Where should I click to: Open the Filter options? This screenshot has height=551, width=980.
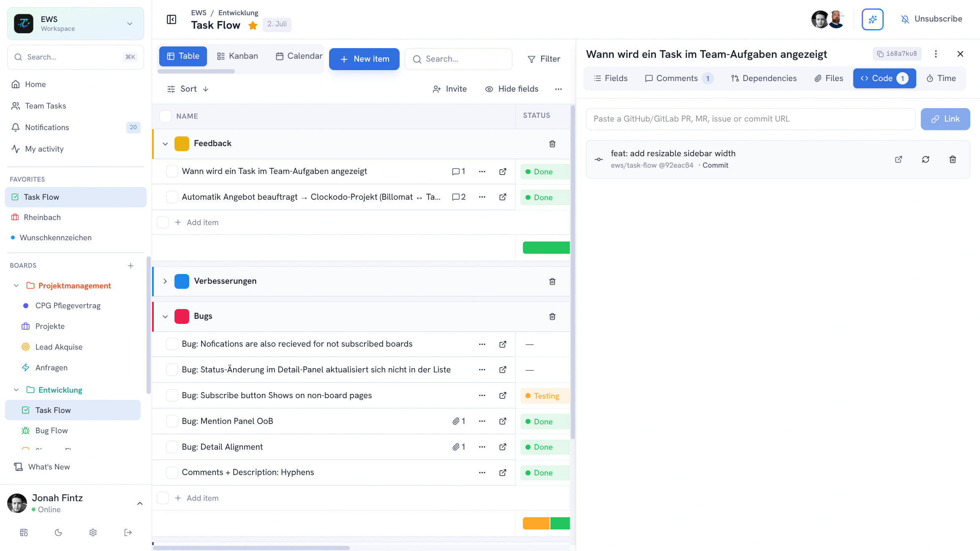544,59
